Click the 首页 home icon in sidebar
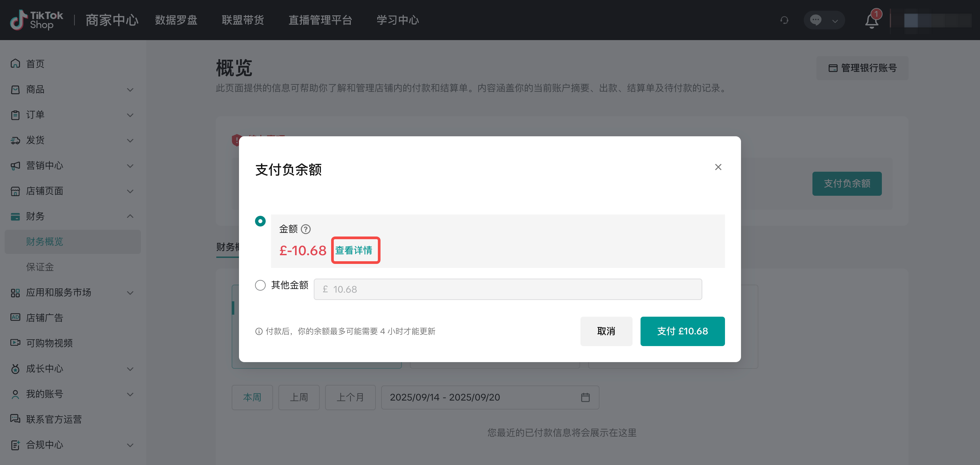The image size is (980, 465). (15, 63)
